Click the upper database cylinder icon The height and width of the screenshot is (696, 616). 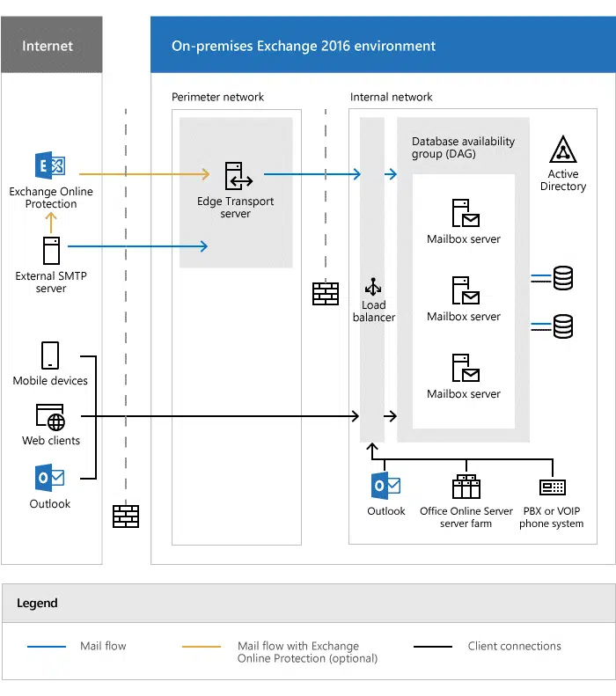click(563, 279)
